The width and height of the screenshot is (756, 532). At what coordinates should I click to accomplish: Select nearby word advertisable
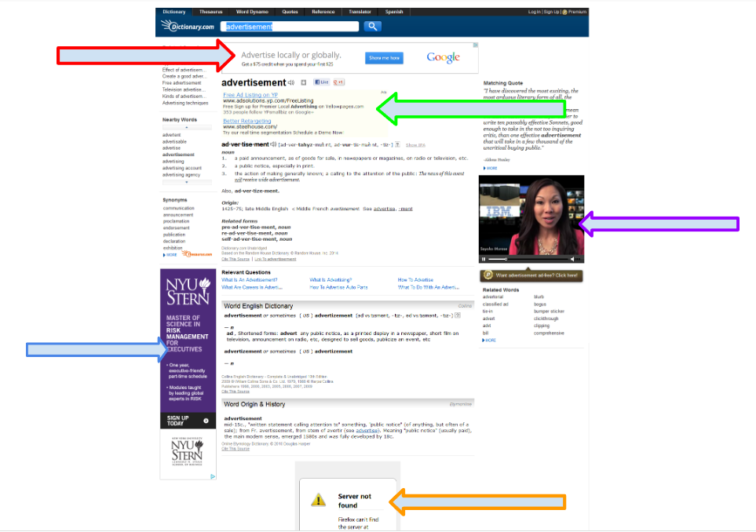[x=174, y=142]
